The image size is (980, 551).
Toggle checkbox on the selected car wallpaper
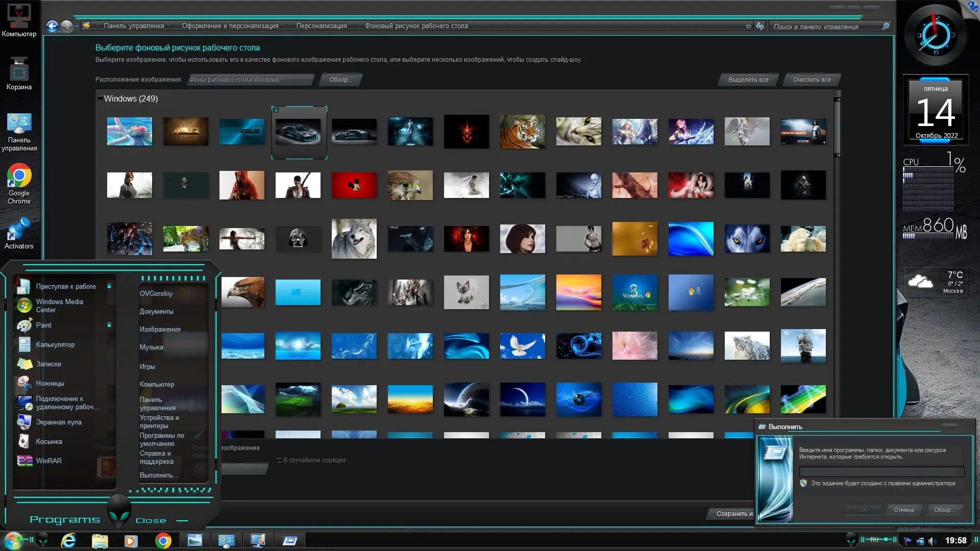[276, 110]
